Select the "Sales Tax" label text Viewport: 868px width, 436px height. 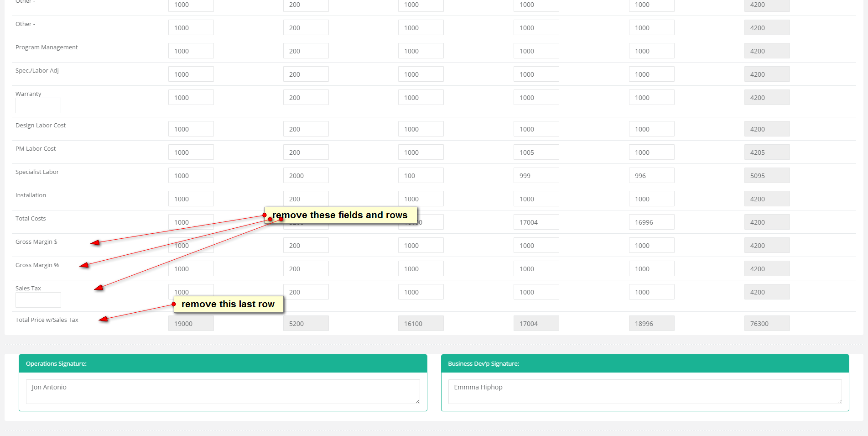click(x=28, y=288)
